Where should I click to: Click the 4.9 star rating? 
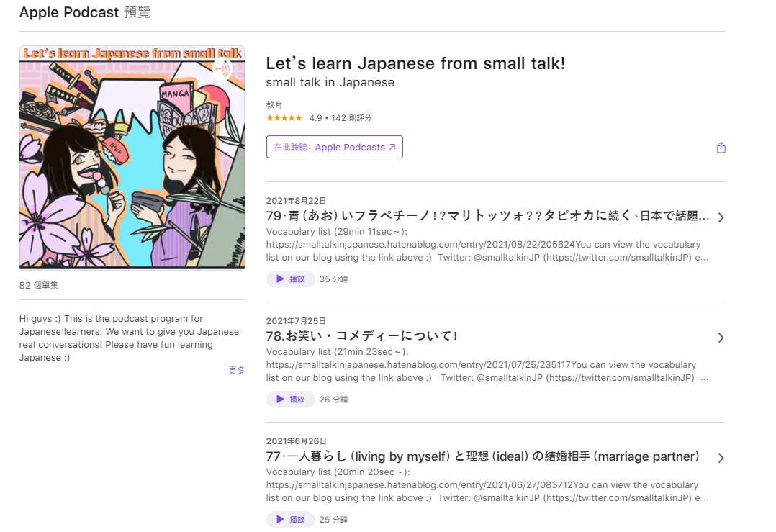coord(284,118)
